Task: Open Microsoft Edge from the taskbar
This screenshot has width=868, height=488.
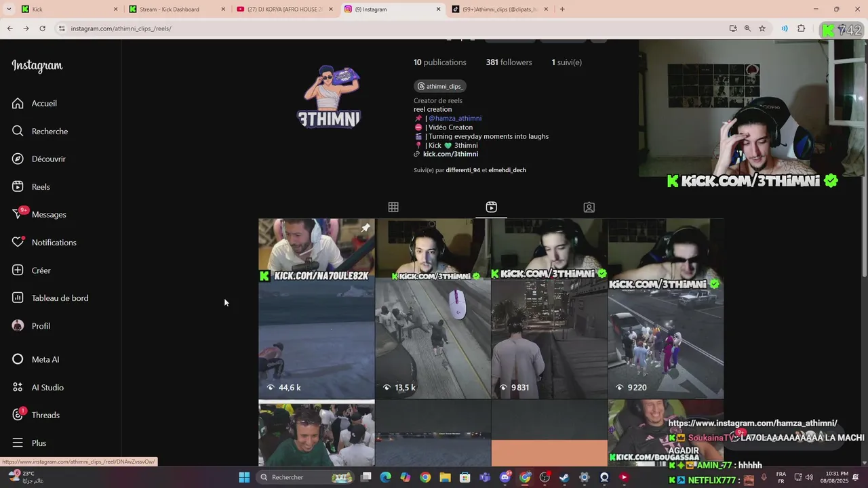Action: pos(386,477)
